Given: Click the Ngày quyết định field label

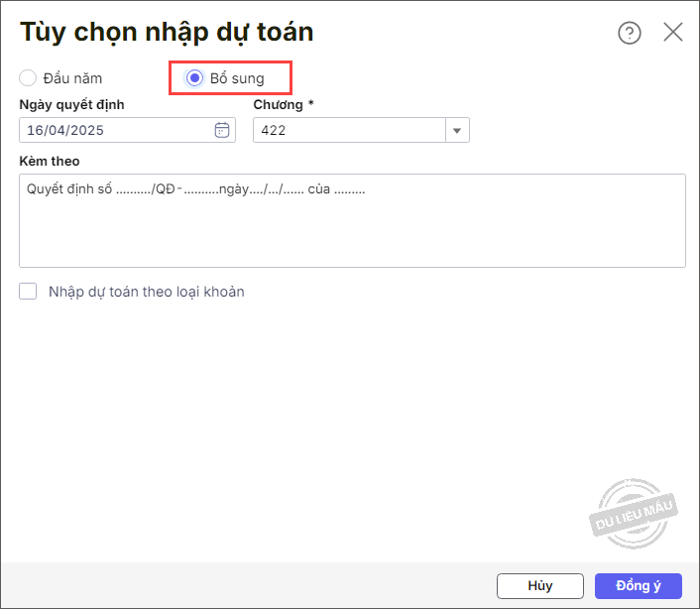Looking at the screenshot, I should point(71,105).
